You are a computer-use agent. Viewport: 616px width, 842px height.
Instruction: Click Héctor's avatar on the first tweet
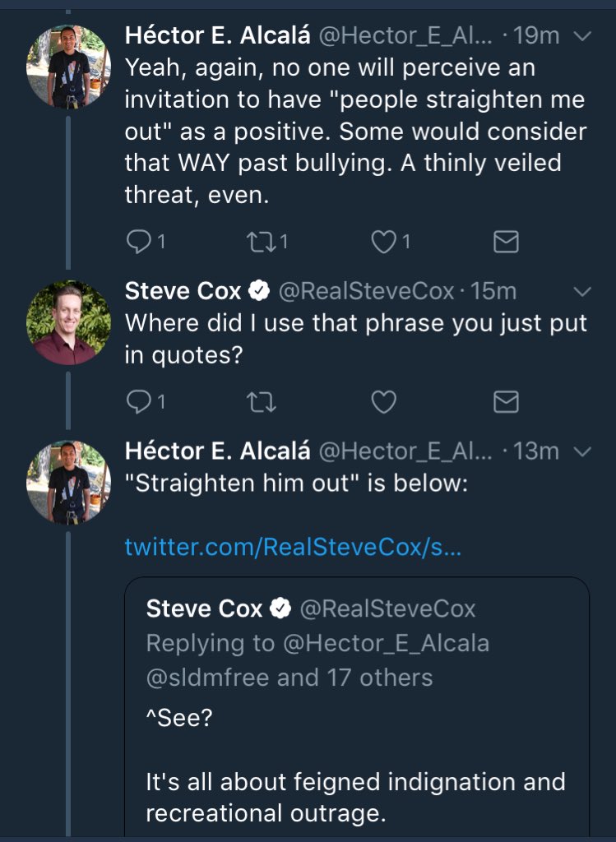pyautogui.click(x=68, y=67)
